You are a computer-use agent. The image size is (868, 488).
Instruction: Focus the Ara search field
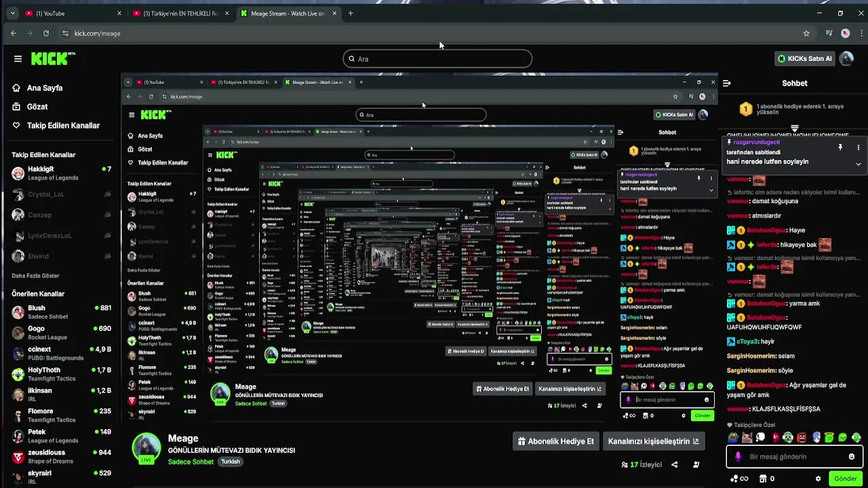coord(437,59)
